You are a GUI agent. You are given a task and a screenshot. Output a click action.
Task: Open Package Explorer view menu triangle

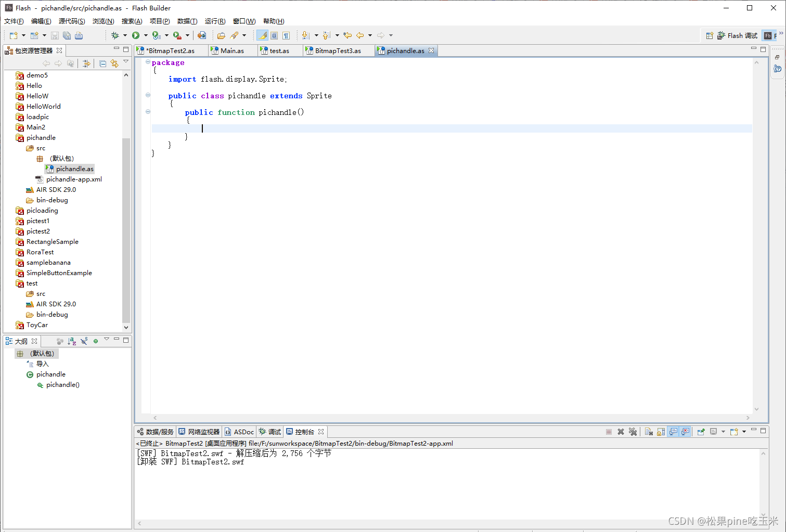126,62
